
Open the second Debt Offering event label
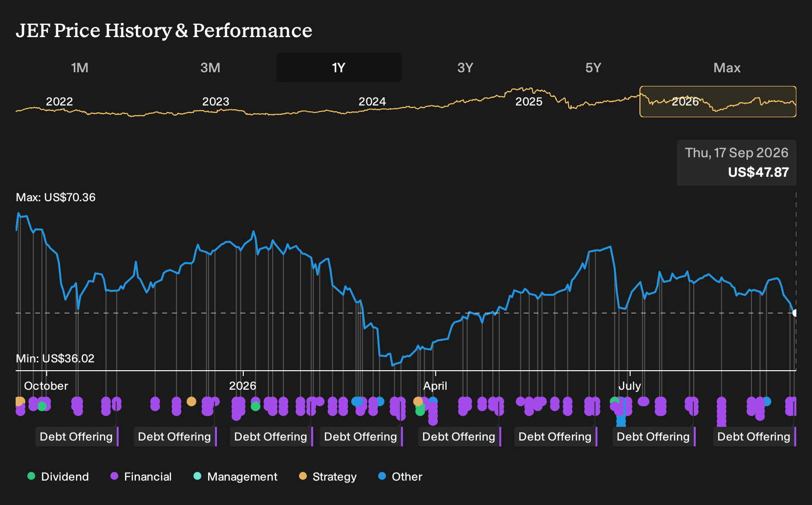[x=175, y=437]
